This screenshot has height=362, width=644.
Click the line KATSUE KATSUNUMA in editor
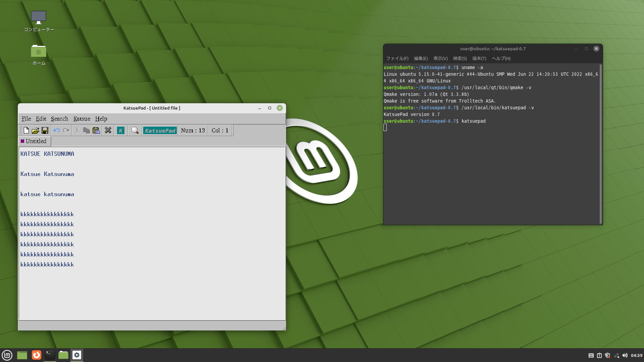pyautogui.click(x=47, y=154)
